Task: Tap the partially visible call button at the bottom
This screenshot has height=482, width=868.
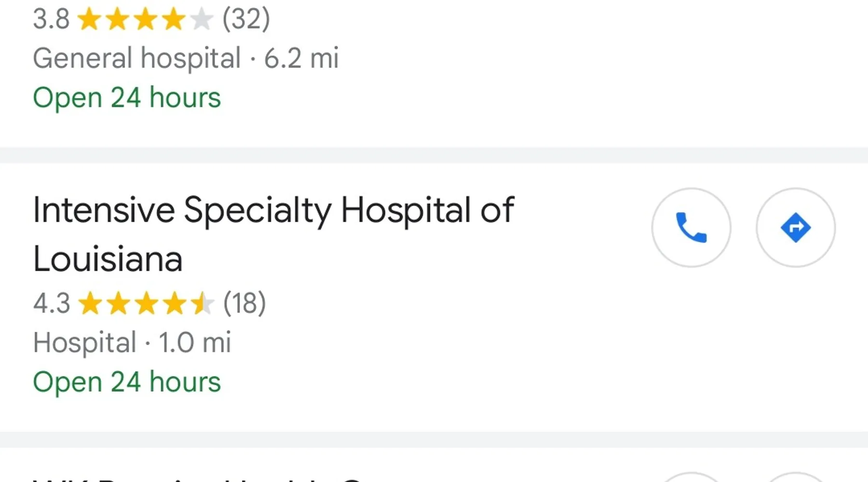Action: [x=691, y=477]
